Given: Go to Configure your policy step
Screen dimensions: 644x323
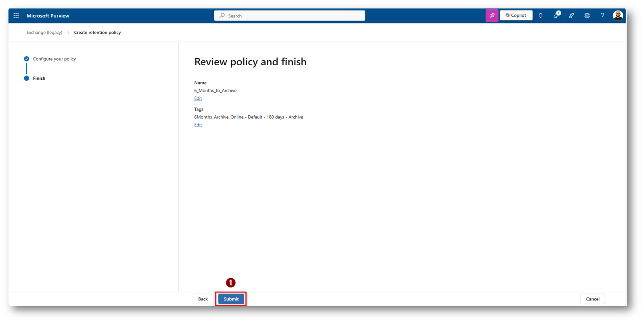Looking at the screenshot, I should click(54, 59).
